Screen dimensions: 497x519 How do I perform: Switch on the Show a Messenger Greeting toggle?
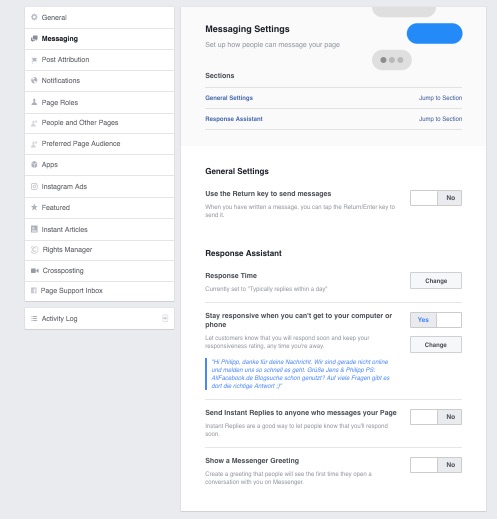click(x=436, y=465)
